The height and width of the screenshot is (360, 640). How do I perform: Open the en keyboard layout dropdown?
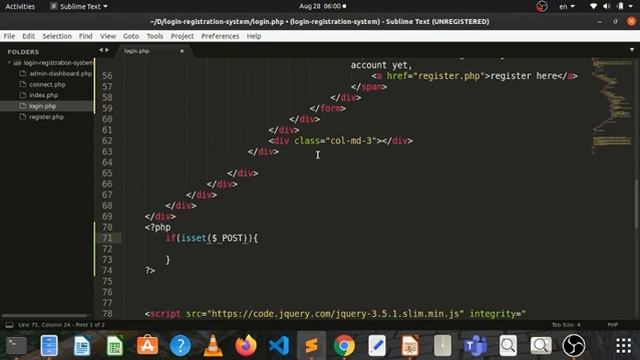[567, 6]
